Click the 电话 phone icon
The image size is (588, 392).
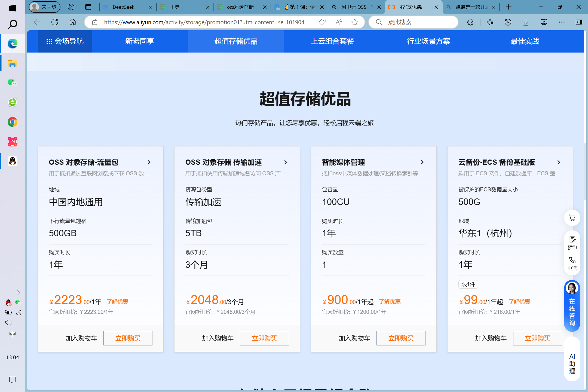pos(572,264)
